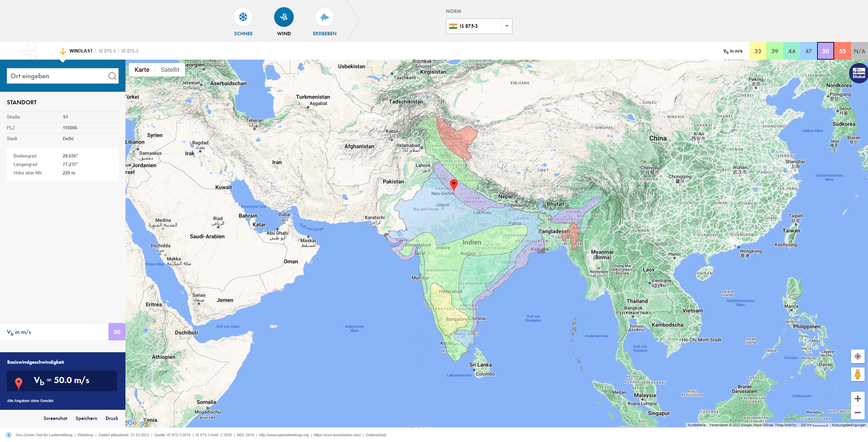Toggle the 47 m/s legend value

(809, 51)
